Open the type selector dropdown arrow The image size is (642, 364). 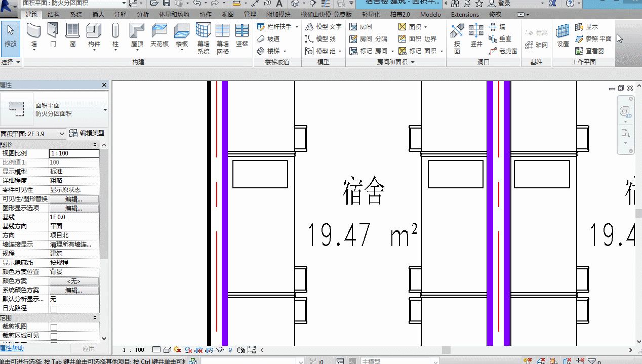click(105, 110)
